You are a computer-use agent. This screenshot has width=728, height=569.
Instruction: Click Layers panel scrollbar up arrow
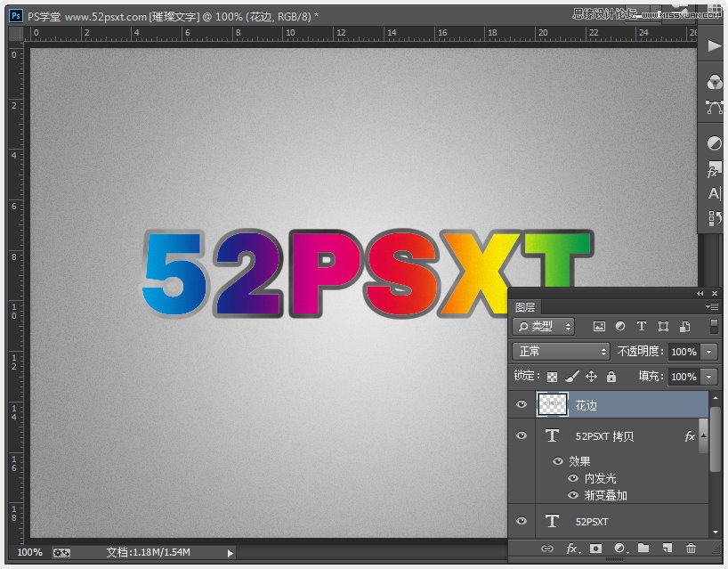pos(715,398)
